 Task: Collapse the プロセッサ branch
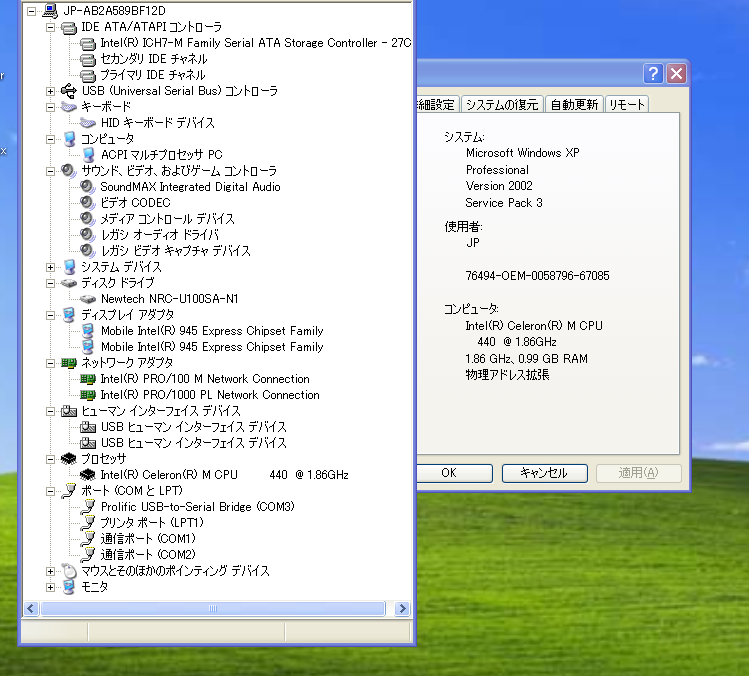[50, 459]
